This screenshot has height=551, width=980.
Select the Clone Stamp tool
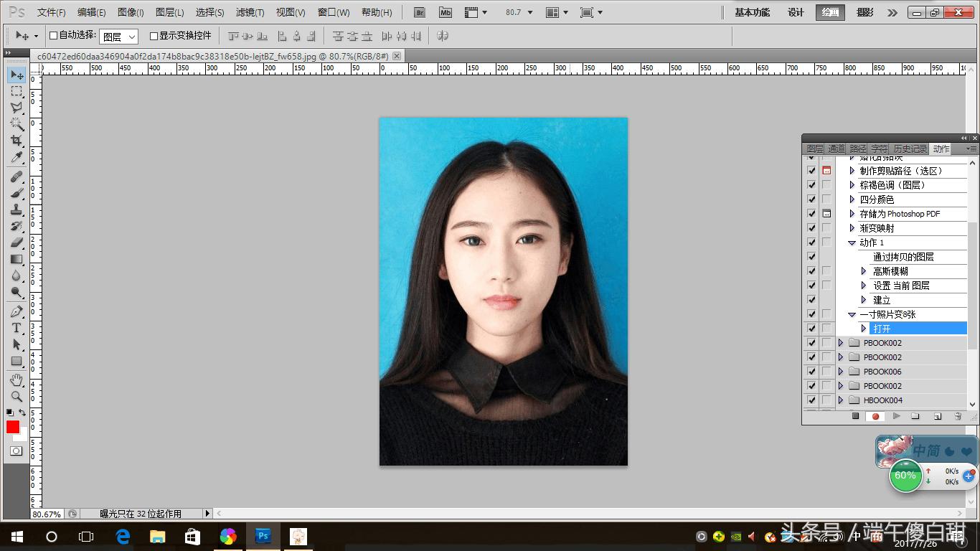point(17,209)
